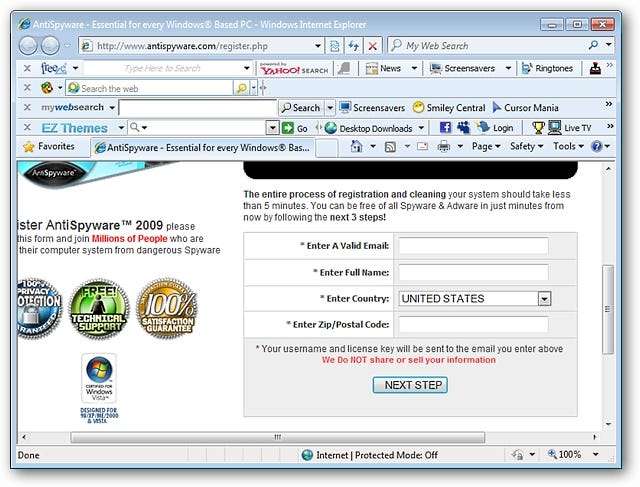Screen dimensions: 640x487
Task: Expand the EZ Themes search box dropdown
Action: pos(272,128)
